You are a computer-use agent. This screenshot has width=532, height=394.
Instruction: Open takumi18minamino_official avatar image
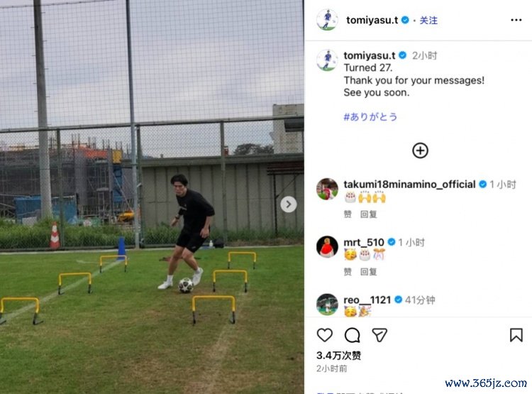(x=327, y=189)
